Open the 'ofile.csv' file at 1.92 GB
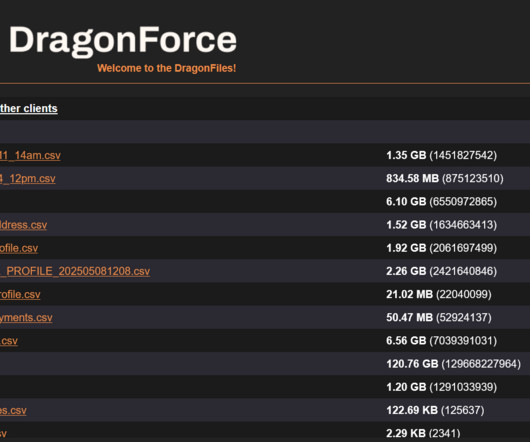 19,248
